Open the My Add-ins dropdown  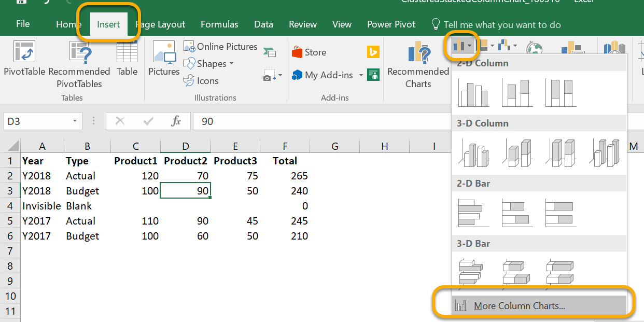point(361,76)
